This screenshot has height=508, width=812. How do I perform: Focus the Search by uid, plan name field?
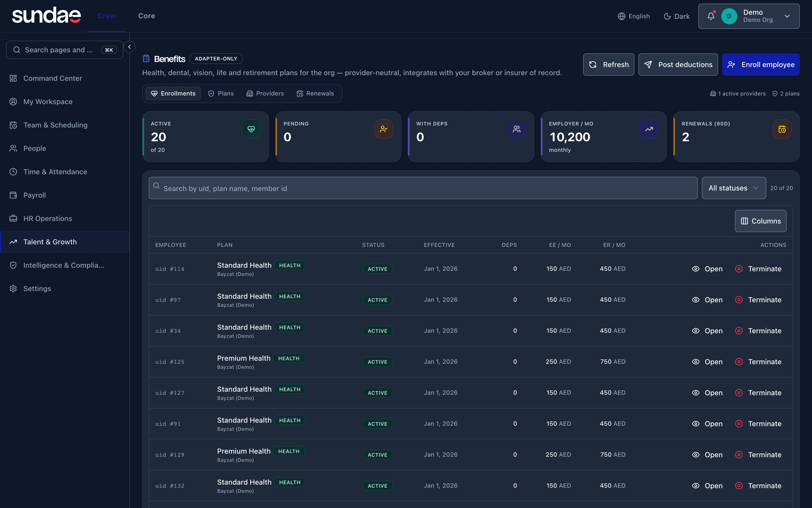click(x=423, y=188)
